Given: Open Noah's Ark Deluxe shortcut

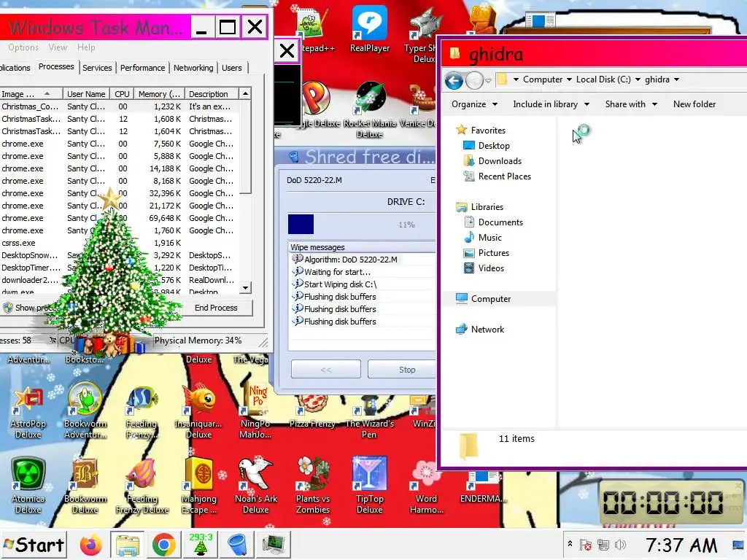Looking at the screenshot, I should (x=256, y=486).
